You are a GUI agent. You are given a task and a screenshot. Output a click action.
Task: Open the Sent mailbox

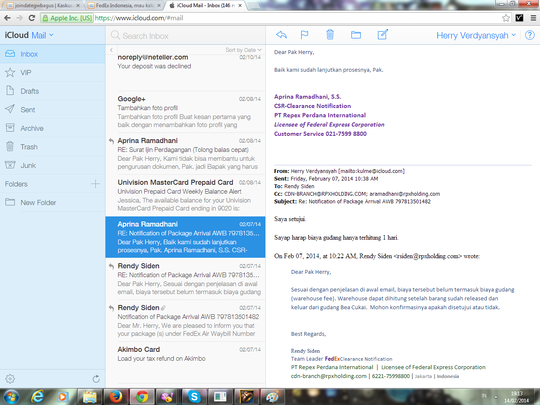[x=53, y=110]
